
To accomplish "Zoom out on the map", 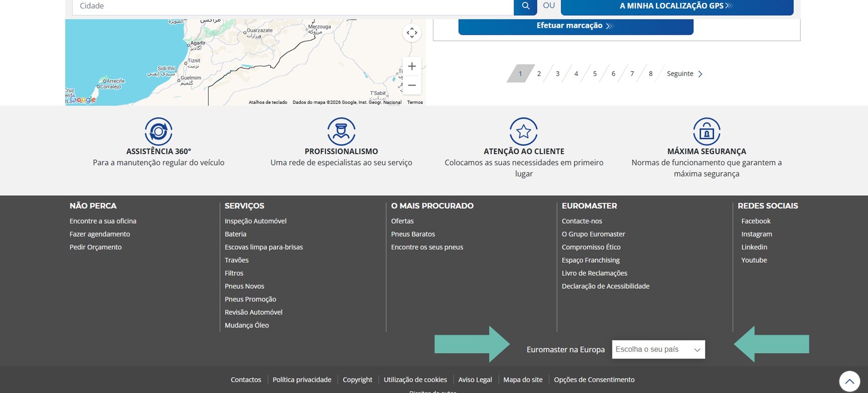I will 412,85.
